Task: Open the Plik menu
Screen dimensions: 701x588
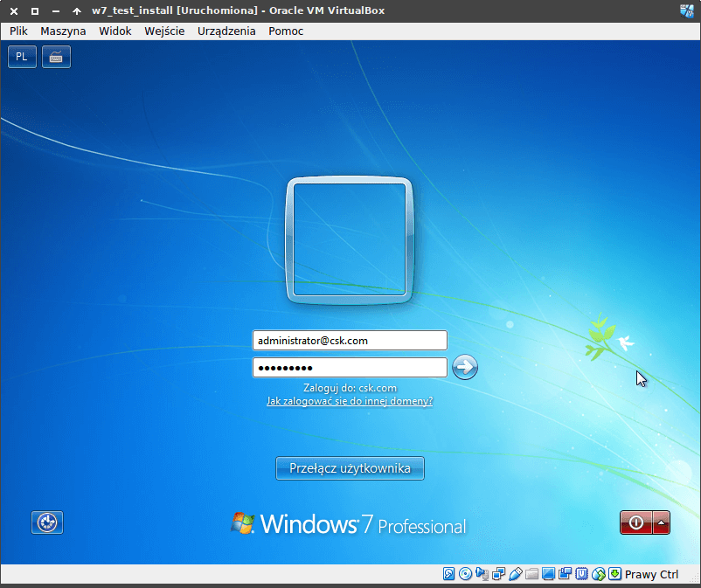Action: [18, 31]
